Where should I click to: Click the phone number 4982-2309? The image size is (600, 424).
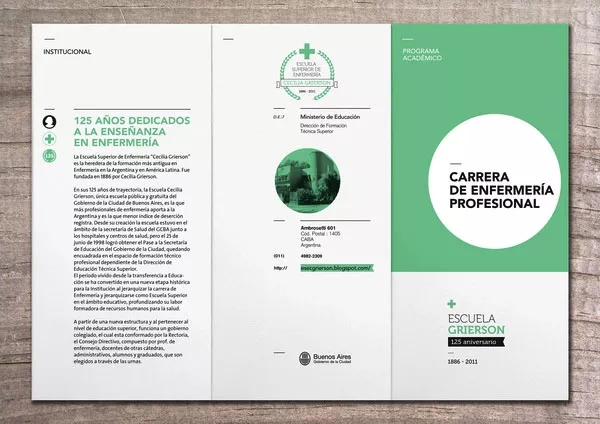(311, 256)
